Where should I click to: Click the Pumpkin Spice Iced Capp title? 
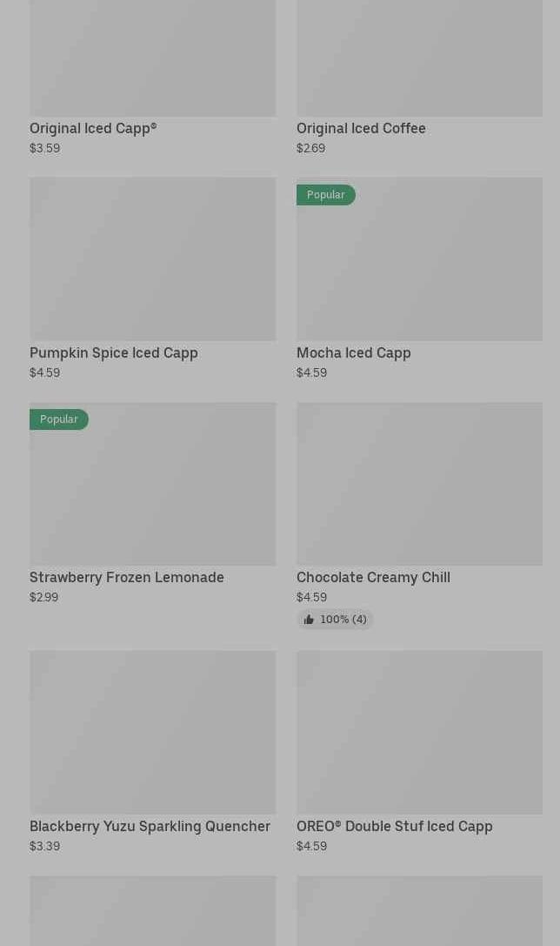114,352
